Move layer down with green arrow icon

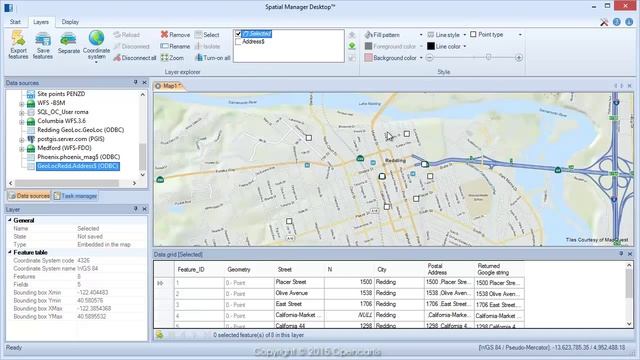(352, 46)
